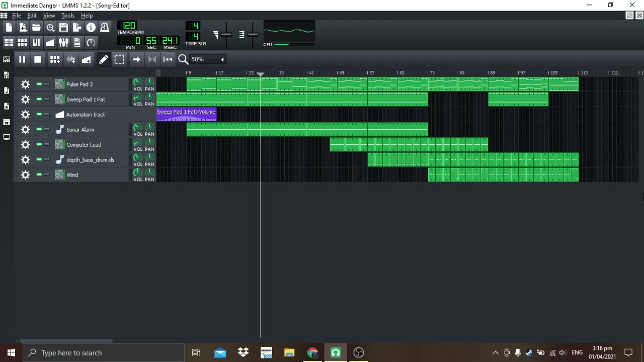Show the Beat+Bassline Editor icon
The height and width of the screenshot is (362, 644).
(23, 42)
